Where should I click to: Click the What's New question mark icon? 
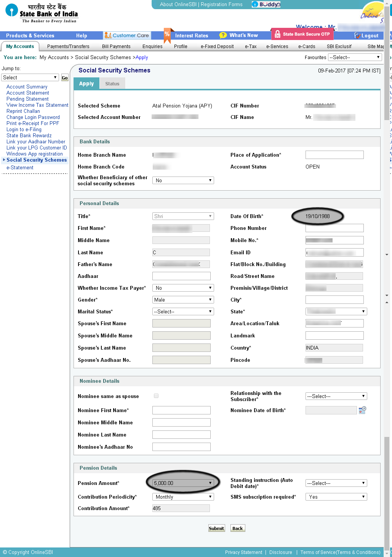point(223,35)
